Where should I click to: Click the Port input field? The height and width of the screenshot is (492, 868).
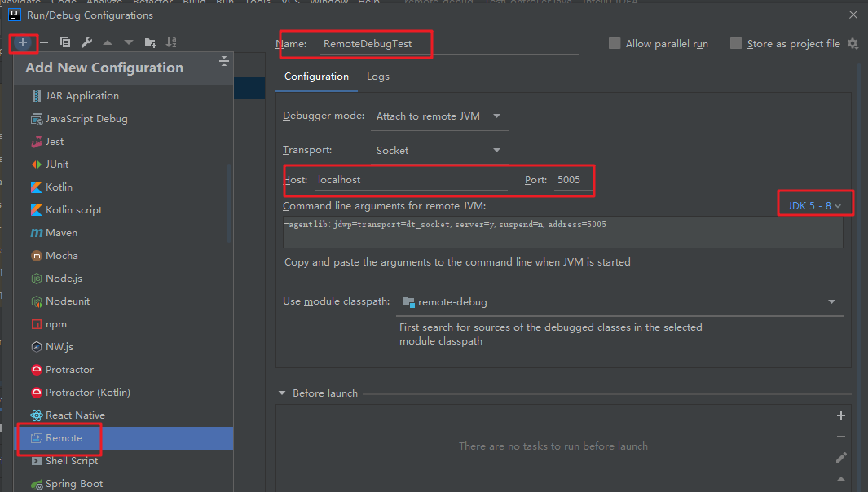(x=573, y=180)
